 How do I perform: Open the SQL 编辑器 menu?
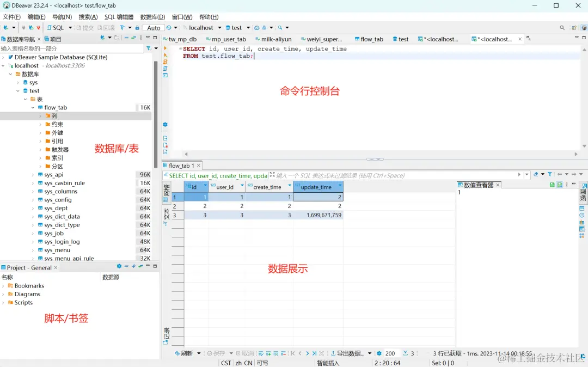(x=119, y=17)
